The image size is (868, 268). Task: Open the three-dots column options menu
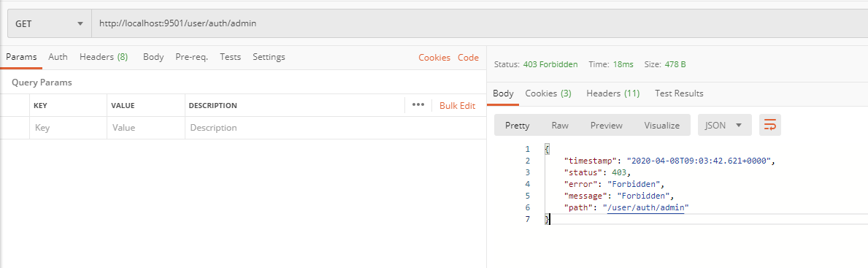click(418, 104)
